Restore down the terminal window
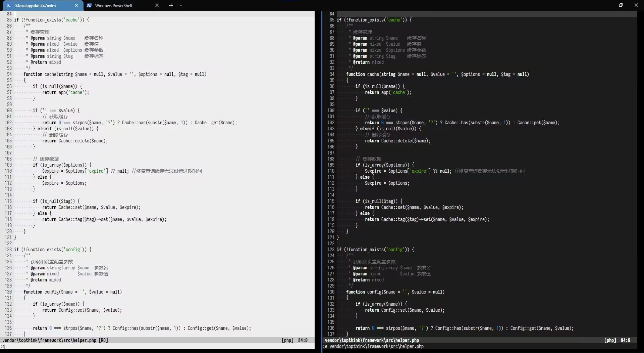644x353 pixels. point(621,5)
